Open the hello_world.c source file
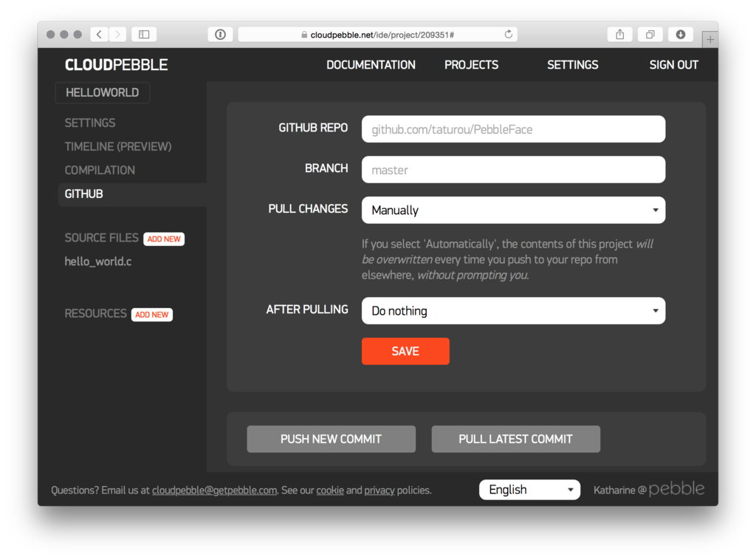The image size is (756, 560). pyautogui.click(x=98, y=262)
